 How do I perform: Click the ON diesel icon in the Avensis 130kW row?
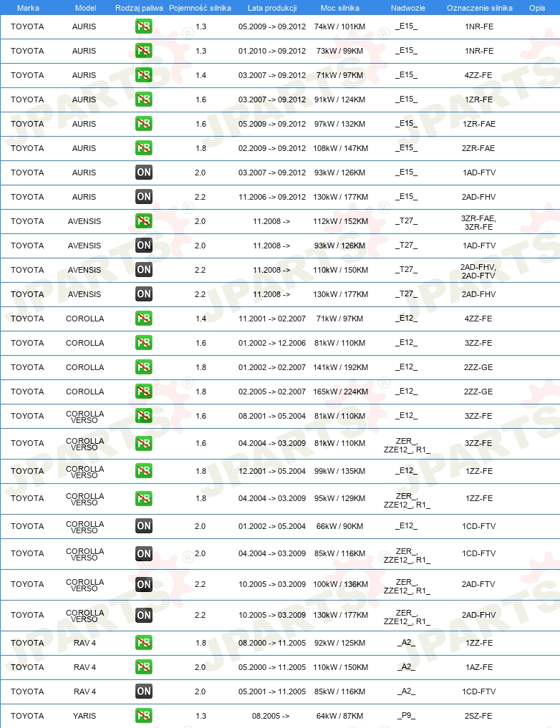coord(144,294)
